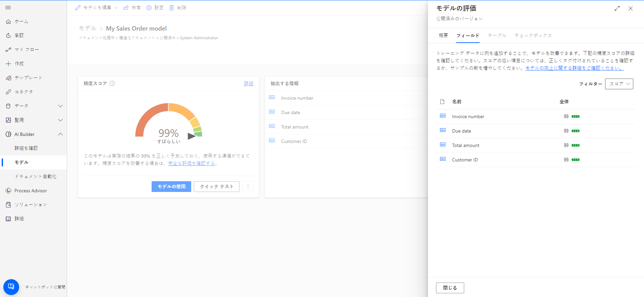Screen dimensions: 644x297
Task: Click the 名前 column header
Action: click(457, 102)
